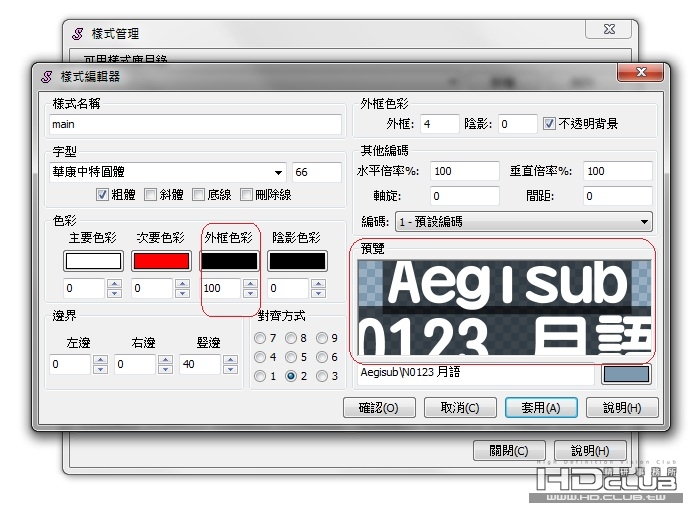Increase the 陰影色彩 alpha value
The height and width of the screenshot is (508, 688).
click(x=319, y=284)
